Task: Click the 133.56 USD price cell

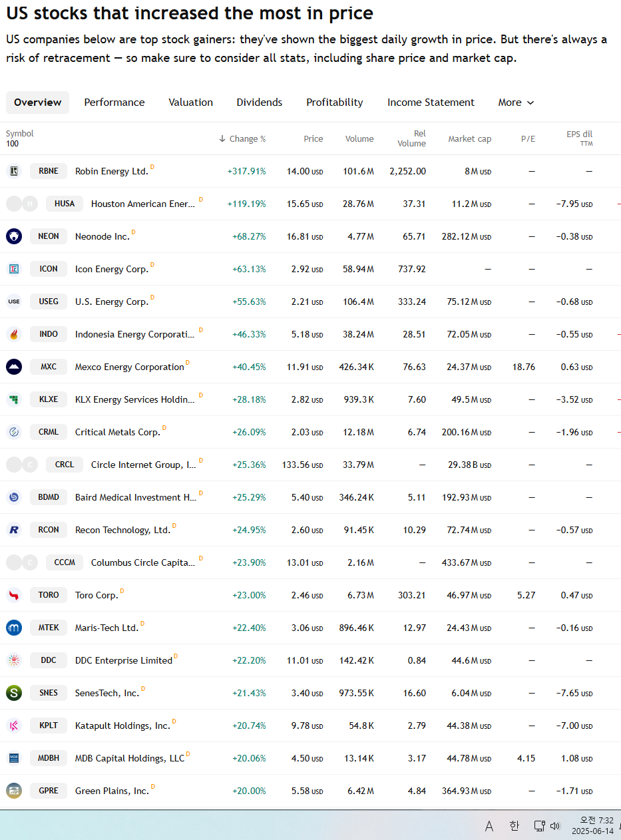Action: (302, 465)
